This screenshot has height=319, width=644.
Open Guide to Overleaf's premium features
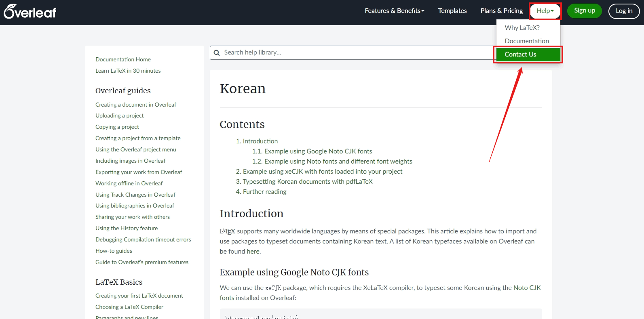click(x=142, y=262)
